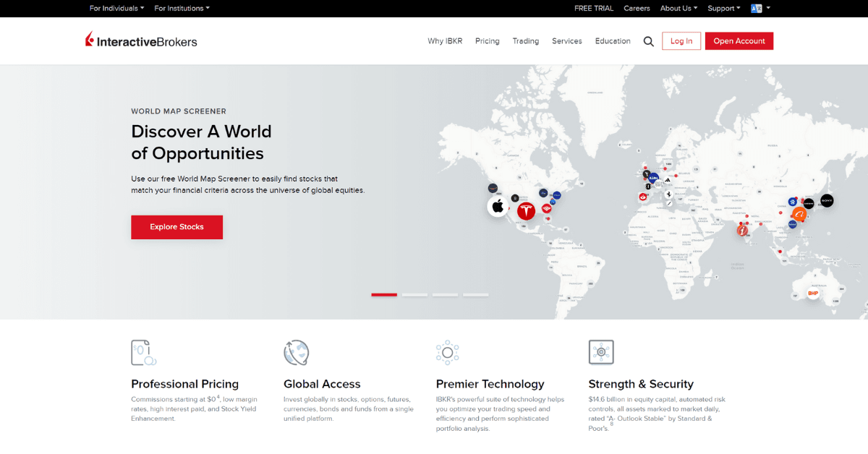This screenshot has width=868, height=454.
Task: Click the ASML marker over Europe
Action: [x=652, y=178]
